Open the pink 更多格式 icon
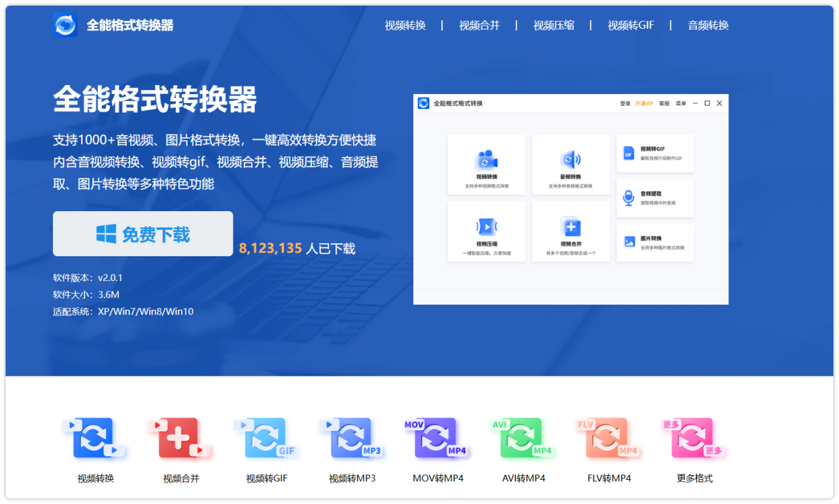 [694, 439]
